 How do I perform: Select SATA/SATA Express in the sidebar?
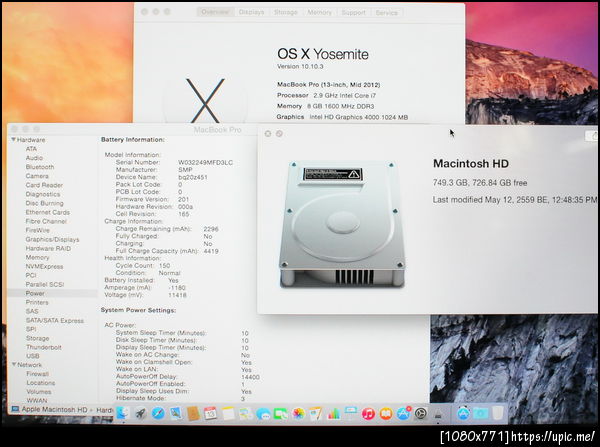(55, 321)
